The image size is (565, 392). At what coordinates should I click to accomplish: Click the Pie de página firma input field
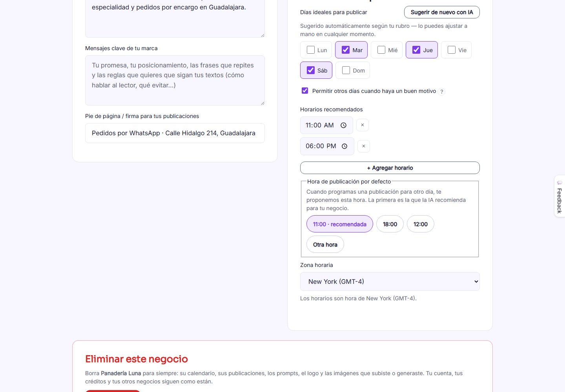coord(175,133)
